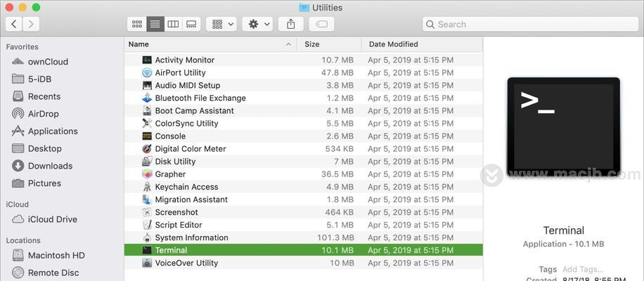The image size is (644, 281).
Task: Click the Edit Tags toolbar button
Action: pos(321,24)
